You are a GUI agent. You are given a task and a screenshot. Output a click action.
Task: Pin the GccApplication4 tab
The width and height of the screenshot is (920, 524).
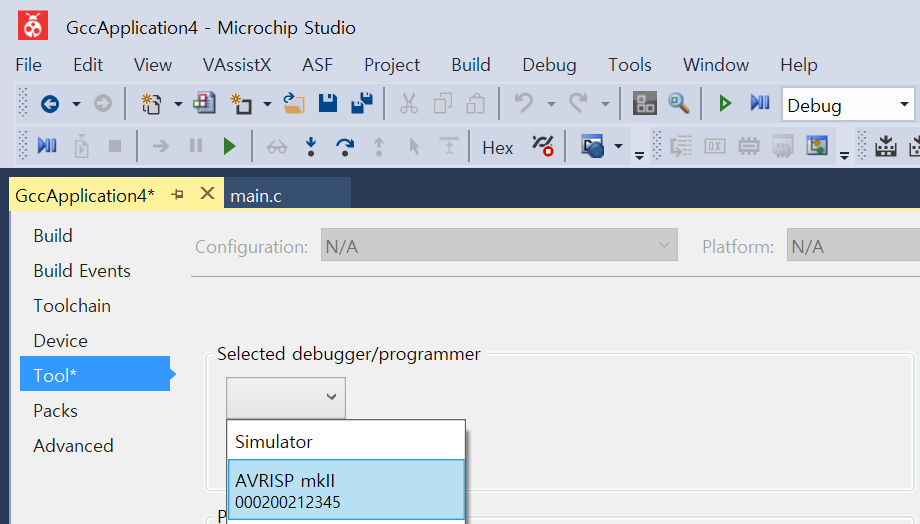177,194
